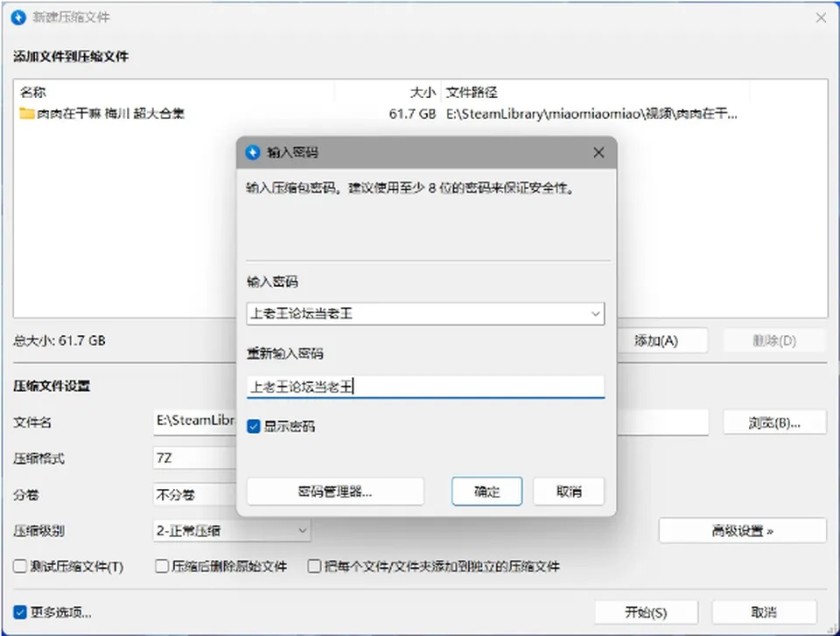Open the 密码管理器 button
This screenshot has height=636, width=840.
[335, 492]
